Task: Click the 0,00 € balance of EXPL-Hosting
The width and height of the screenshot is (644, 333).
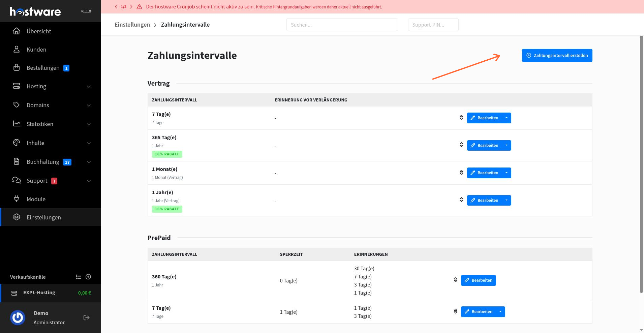Action: point(85,293)
